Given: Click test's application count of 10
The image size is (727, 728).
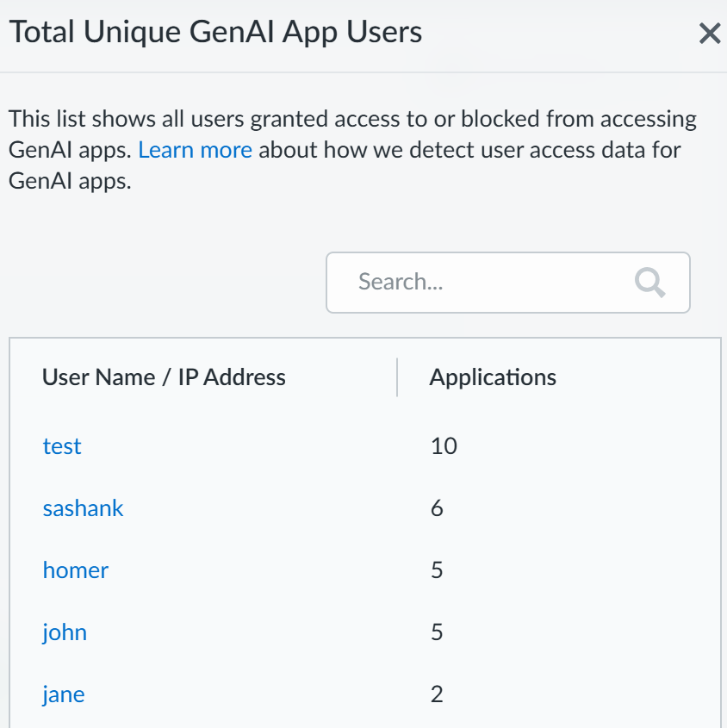Looking at the screenshot, I should click(444, 446).
